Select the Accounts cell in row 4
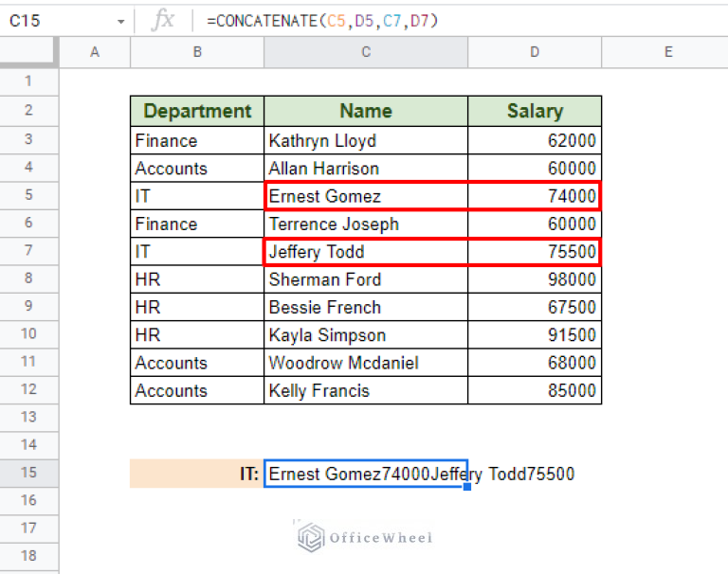The width and height of the screenshot is (728, 574). point(197,169)
